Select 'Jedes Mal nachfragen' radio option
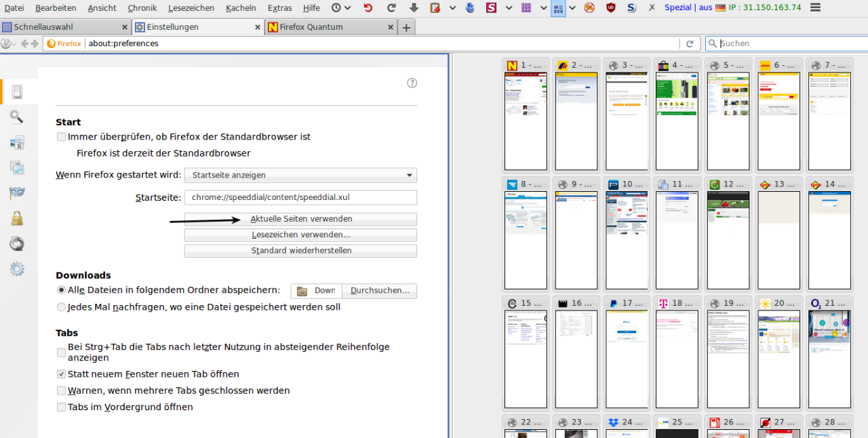This screenshot has width=868, height=438. (62, 307)
